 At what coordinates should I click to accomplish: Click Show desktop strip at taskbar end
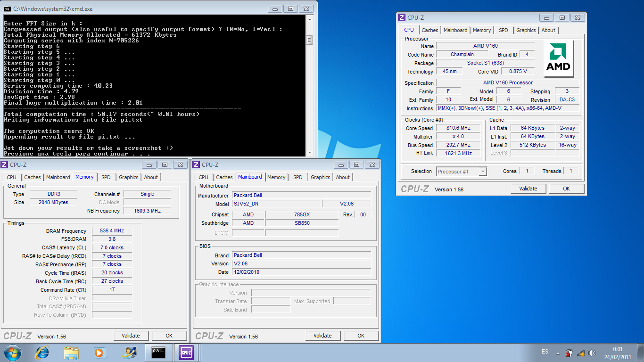point(641,353)
